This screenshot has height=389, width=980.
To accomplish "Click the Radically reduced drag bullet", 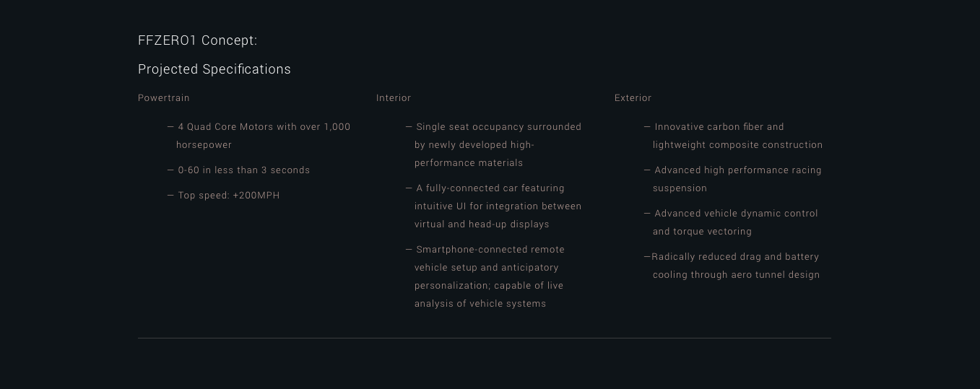I will [x=732, y=266].
